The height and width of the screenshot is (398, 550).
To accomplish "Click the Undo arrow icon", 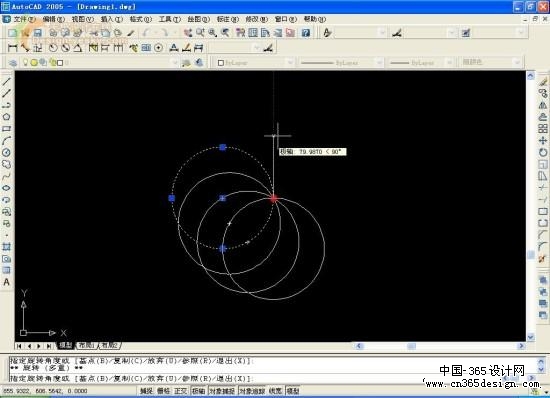I will coord(146,33).
